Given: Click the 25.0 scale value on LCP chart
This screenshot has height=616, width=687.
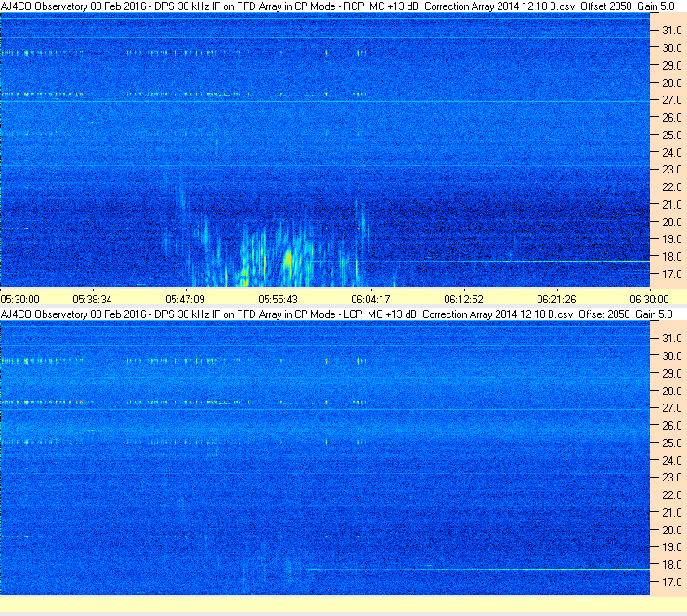Looking at the screenshot, I should pos(672,443).
